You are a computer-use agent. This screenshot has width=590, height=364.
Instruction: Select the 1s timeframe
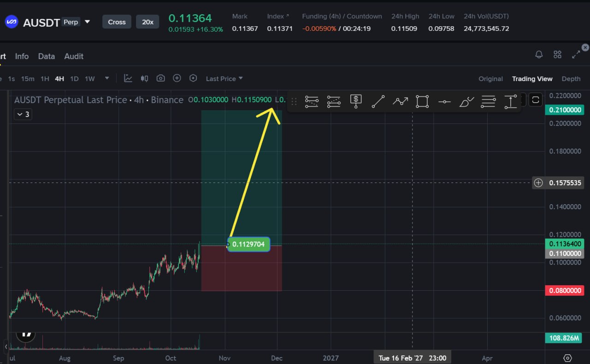pyautogui.click(x=12, y=79)
